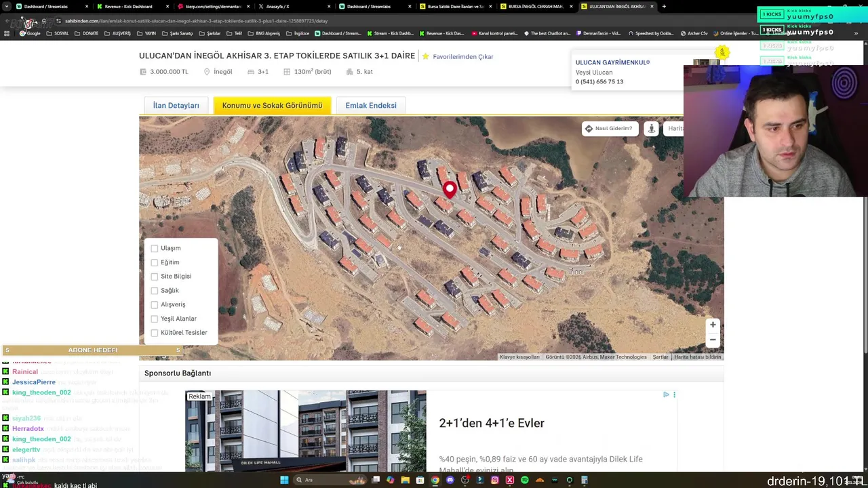Open the Şarkılar bookmarks folder
This screenshot has width=868, height=488.
(210, 33)
